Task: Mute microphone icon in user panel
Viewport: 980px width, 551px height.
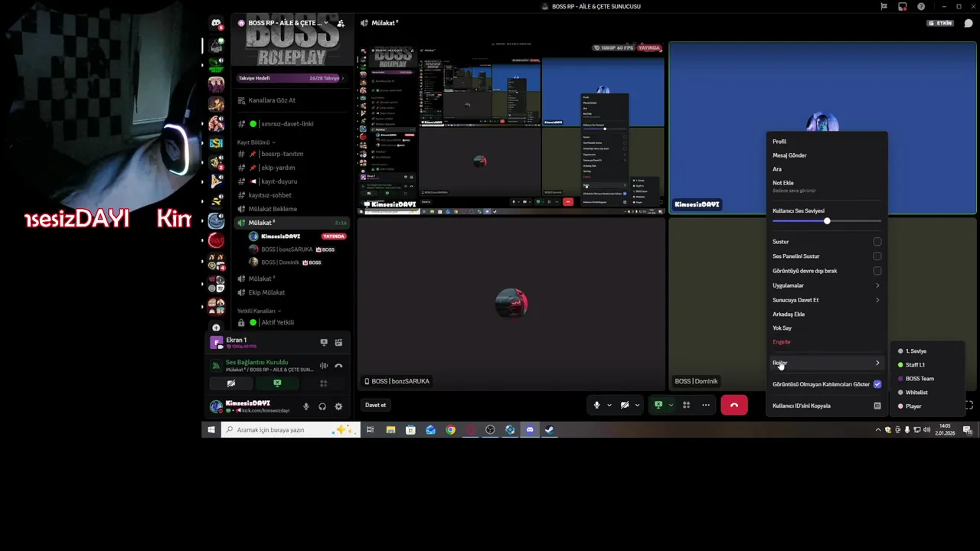Action: click(306, 406)
